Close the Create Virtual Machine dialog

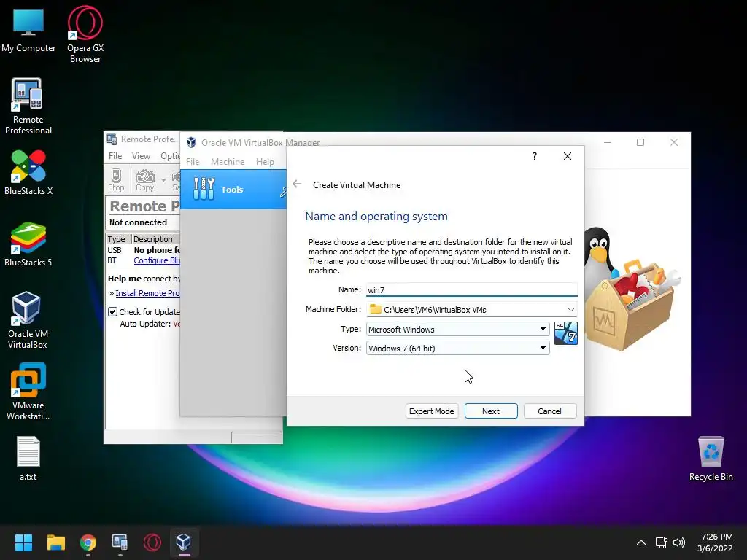point(568,156)
